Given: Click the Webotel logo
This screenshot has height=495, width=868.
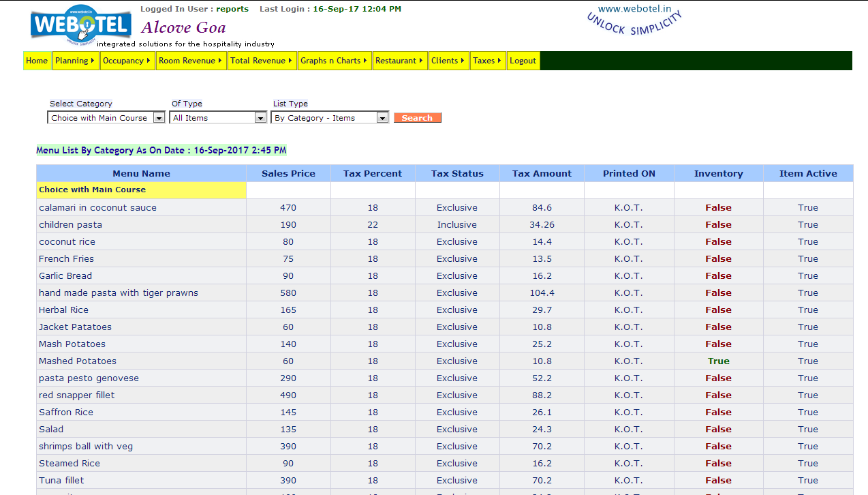Looking at the screenshot, I should (x=81, y=25).
